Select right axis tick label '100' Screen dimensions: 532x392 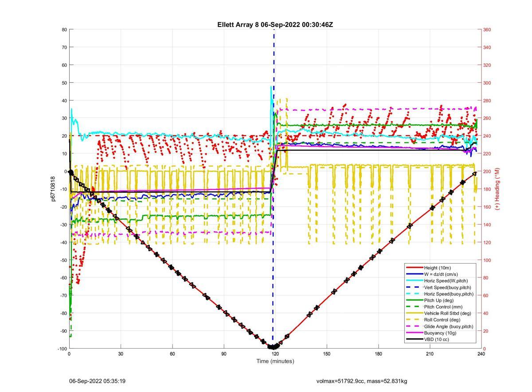487,260
